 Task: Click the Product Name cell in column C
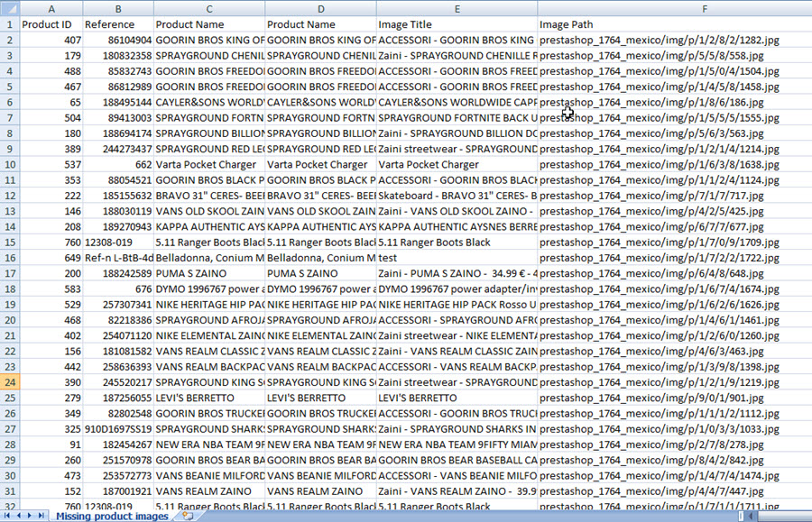tap(209, 24)
